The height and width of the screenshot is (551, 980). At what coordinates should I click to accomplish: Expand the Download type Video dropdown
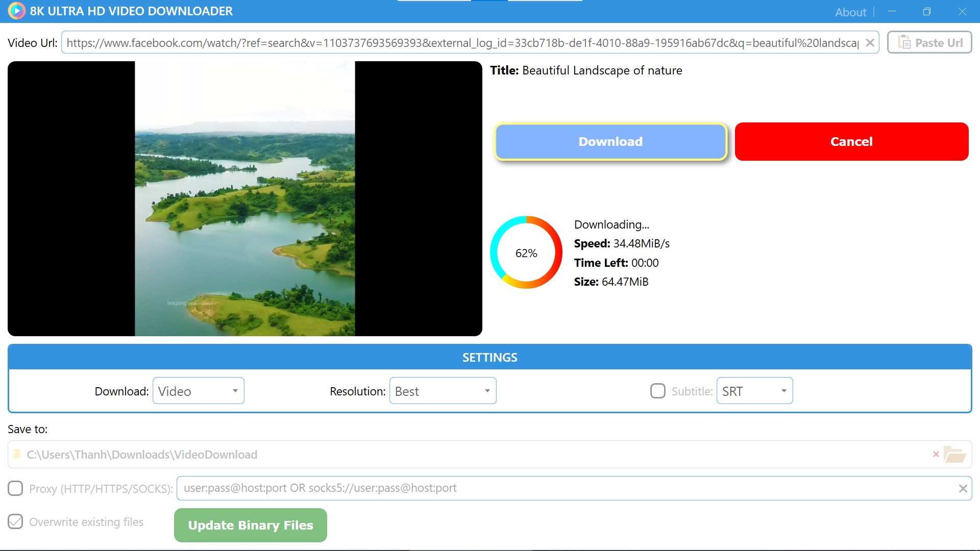point(199,391)
